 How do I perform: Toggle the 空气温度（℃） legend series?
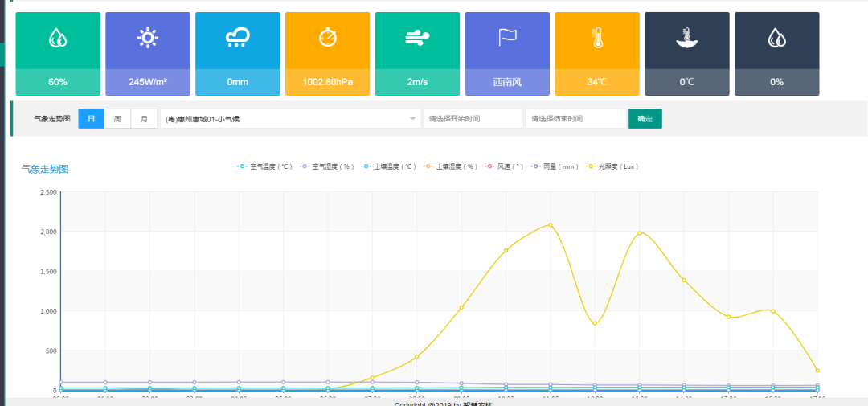tap(264, 166)
